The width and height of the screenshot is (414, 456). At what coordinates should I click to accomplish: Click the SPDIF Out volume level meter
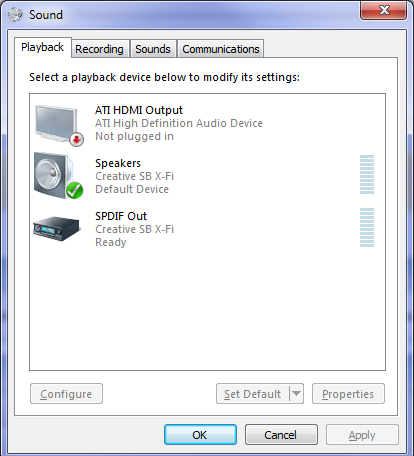(367, 227)
